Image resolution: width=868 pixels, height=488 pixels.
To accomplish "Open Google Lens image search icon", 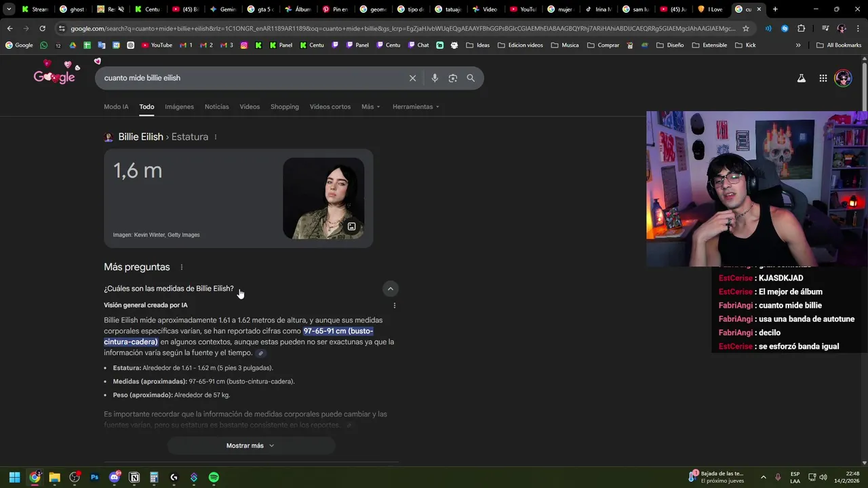I will click(453, 78).
